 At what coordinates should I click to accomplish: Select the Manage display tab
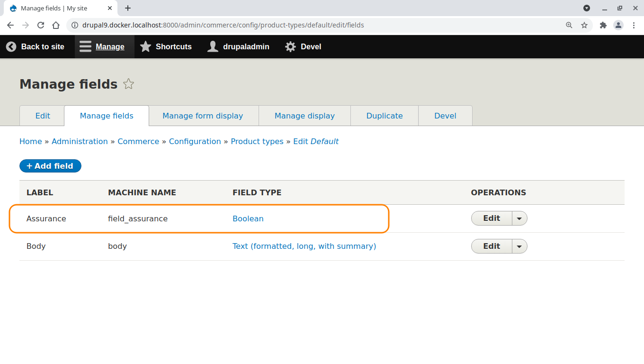click(x=304, y=116)
